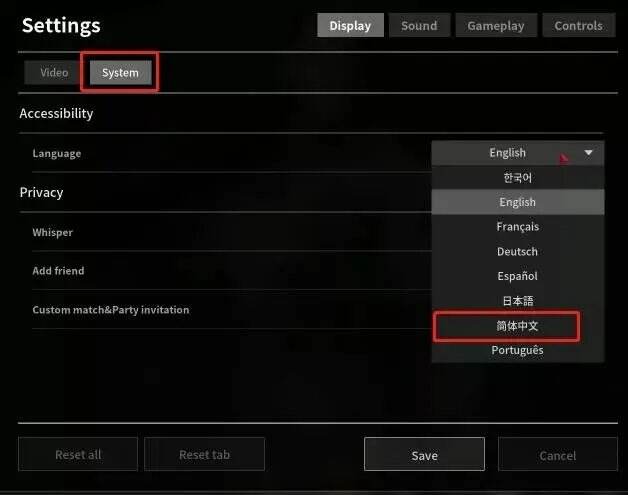Switch to the Sound settings tab
The width and height of the screenshot is (628, 495).
pyautogui.click(x=419, y=26)
